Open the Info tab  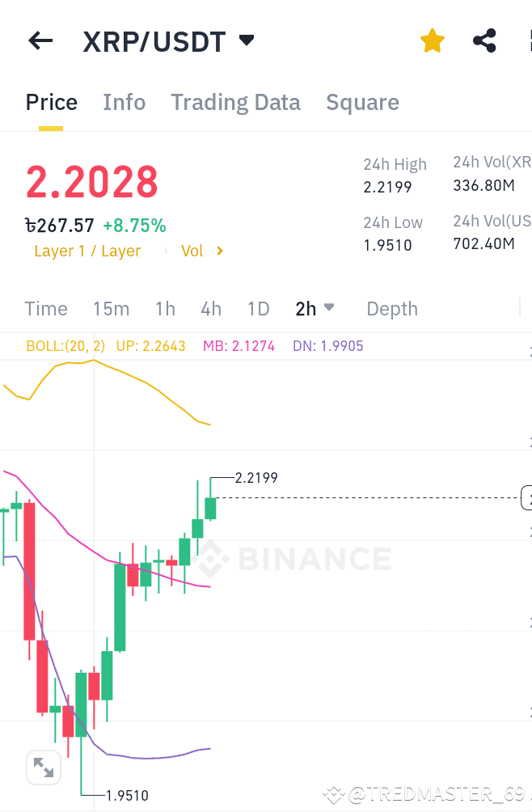coord(124,102)
